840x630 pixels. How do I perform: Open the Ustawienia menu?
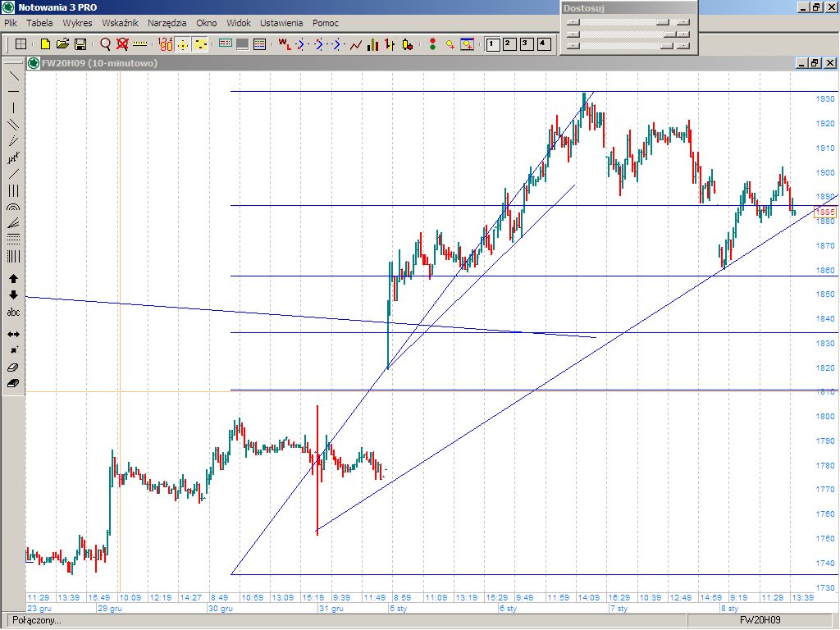281,23
